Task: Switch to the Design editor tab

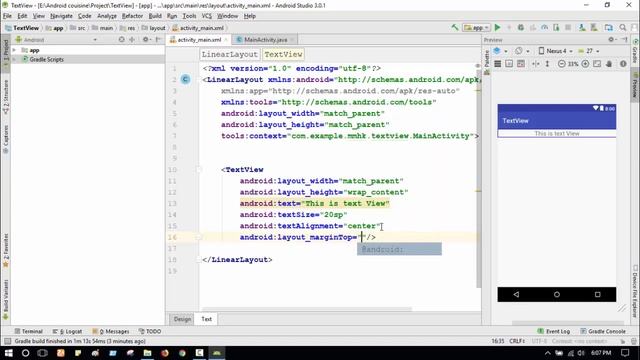Action: [x=182, y=319]
